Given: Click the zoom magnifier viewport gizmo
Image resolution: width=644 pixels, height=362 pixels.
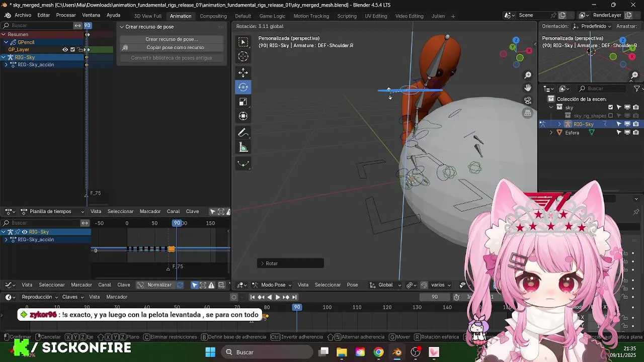Looking at the screenshot, I should tap(528, 75).
